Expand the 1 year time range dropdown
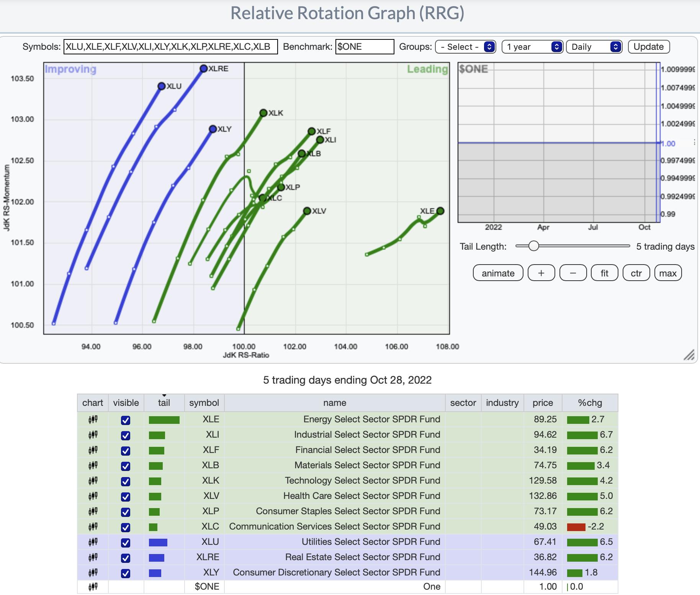The image size is (700, 595). [532, 47]
